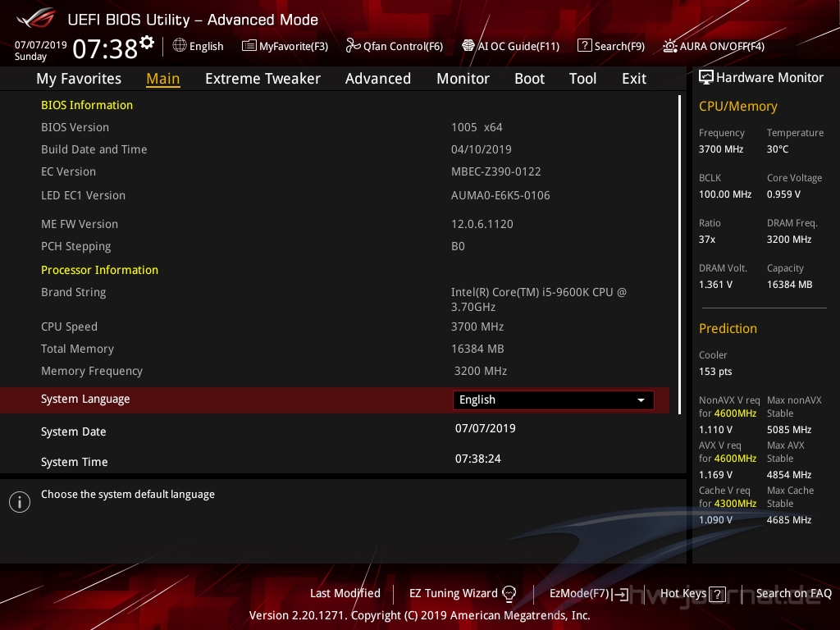This screenshot has width=840, height=630.
Task: Open MyFavorite(F3)
Action: point(285,46)
